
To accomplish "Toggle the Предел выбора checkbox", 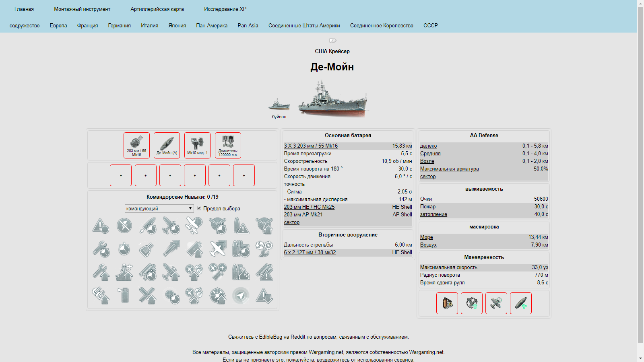I will pos(199,208).
